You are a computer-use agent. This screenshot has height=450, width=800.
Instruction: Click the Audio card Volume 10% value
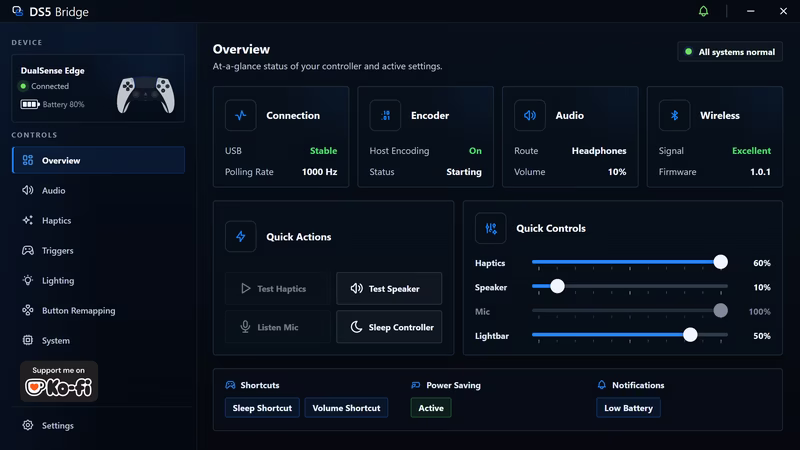pyautogui.click(x=617, y=172)
